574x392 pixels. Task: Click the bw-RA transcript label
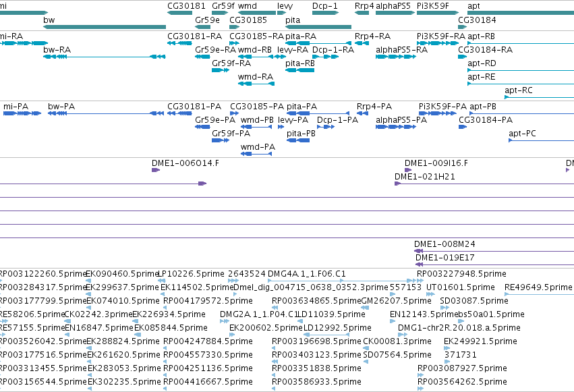pos(57,50)
